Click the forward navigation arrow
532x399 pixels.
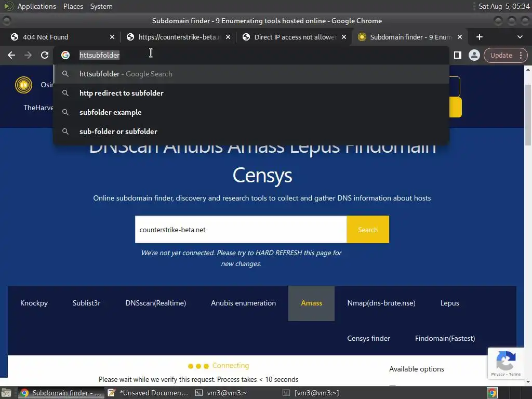(x=28, y=55)
